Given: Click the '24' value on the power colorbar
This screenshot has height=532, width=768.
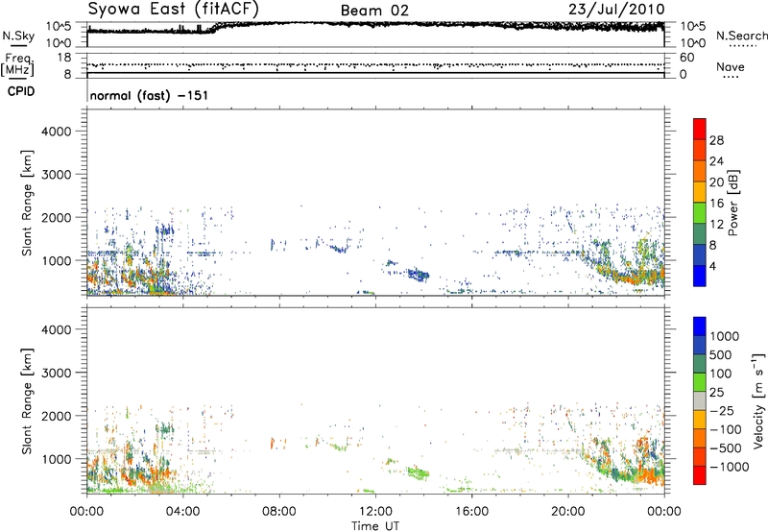Looking at the screenshot, I should pyautogui.click(x=716, y=161).
